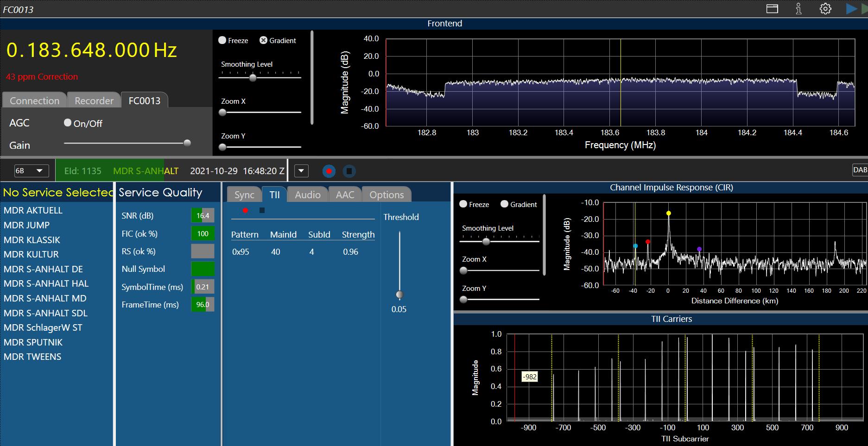Select service MDR AKTUELL
This screenshot has height=446, width=868.
[x=33, y=210]
